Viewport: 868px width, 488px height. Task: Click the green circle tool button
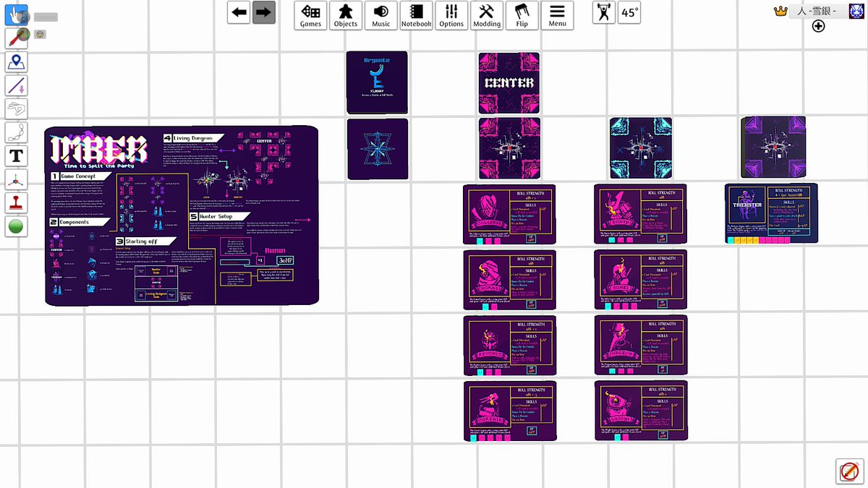click(x=17, y=226)
